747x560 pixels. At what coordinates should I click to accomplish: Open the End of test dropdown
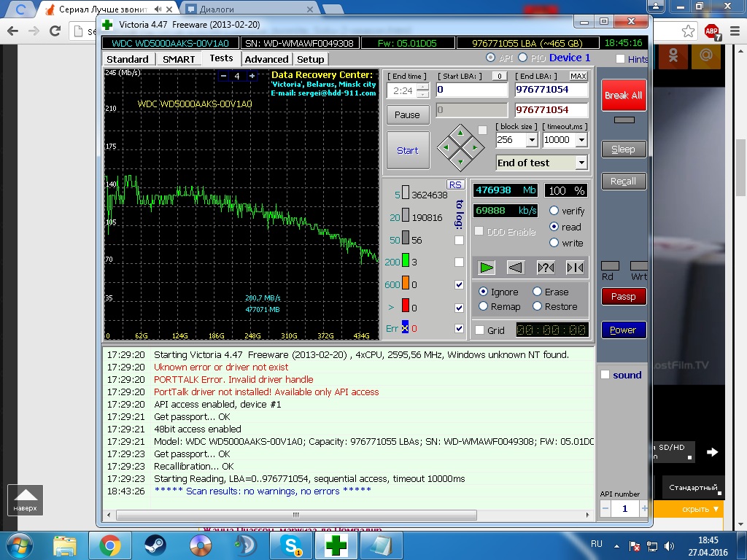(581, 163)
